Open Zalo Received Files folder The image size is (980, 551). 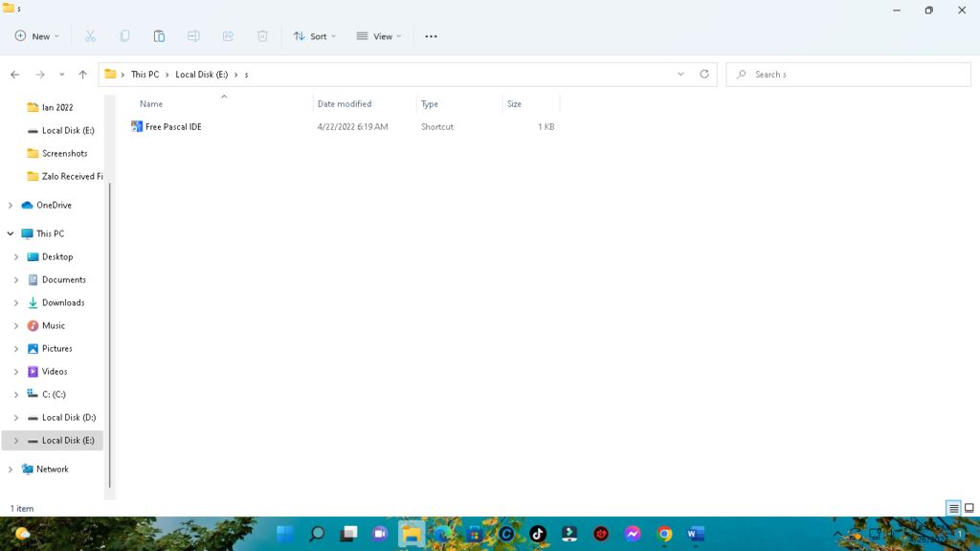tap(64, 176)
